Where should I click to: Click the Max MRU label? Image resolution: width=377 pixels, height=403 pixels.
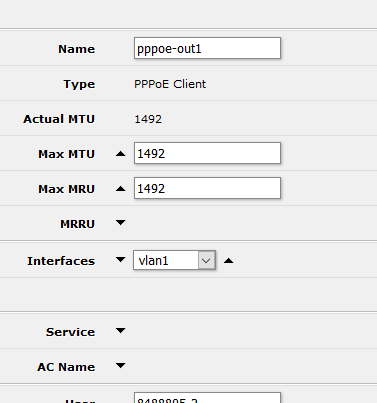click(67, 189)
